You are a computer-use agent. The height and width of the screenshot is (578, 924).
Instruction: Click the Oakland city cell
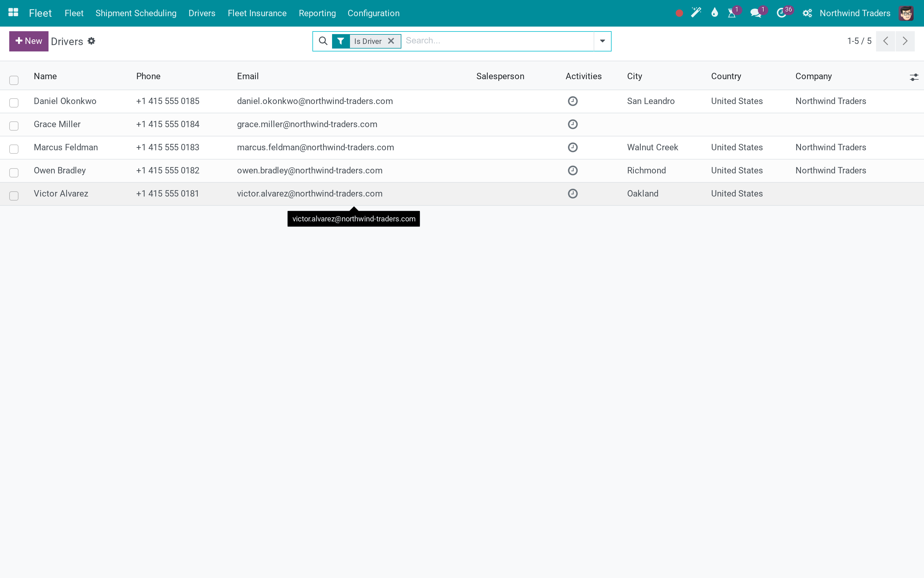tap(642, 194)
